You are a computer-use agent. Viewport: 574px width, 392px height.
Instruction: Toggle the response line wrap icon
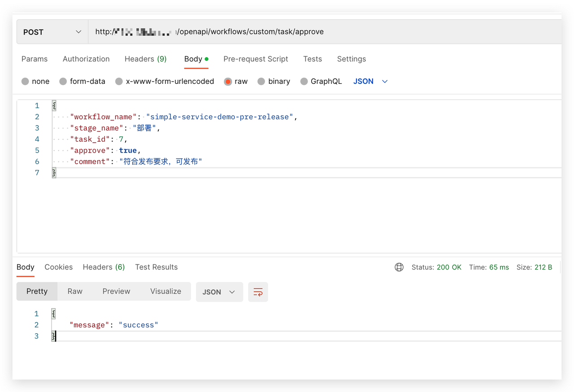258,292
